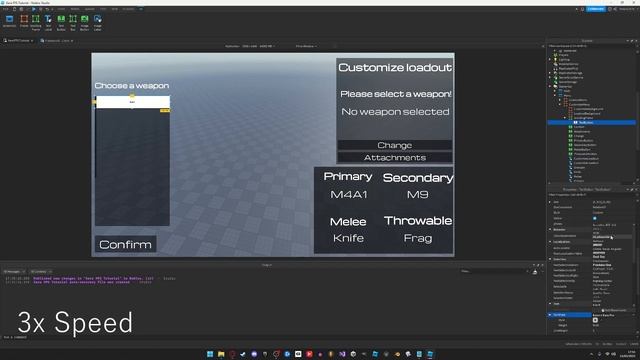Switch to the second document tab
Viewport: 640px width, 360px height.
pyautogui.click(x=57, y=40)
